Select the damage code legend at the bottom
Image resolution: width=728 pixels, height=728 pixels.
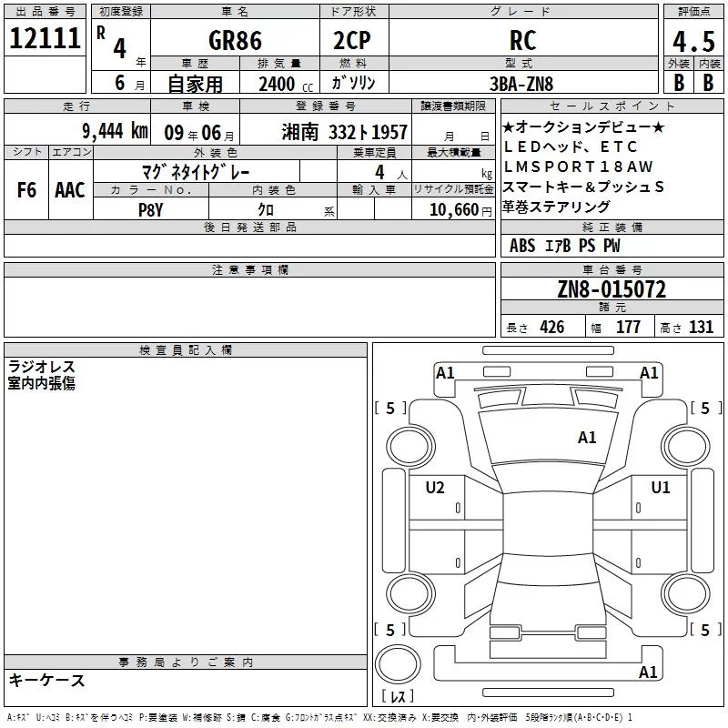tap(319, 718)
